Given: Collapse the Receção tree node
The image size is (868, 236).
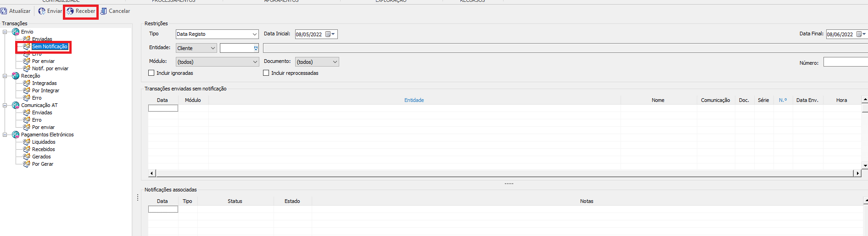Looking at the screenshot, I should [x=5, y=76].
